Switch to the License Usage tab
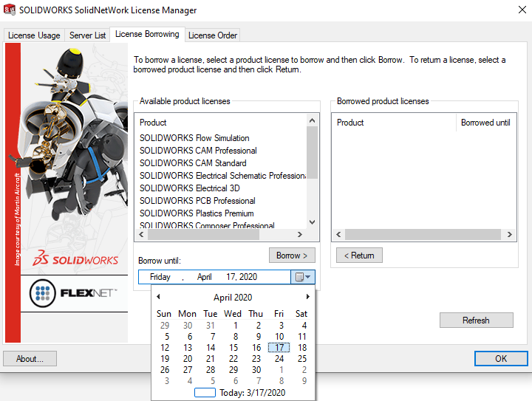This screenshot has width=532, height=401. coord(34,35)
